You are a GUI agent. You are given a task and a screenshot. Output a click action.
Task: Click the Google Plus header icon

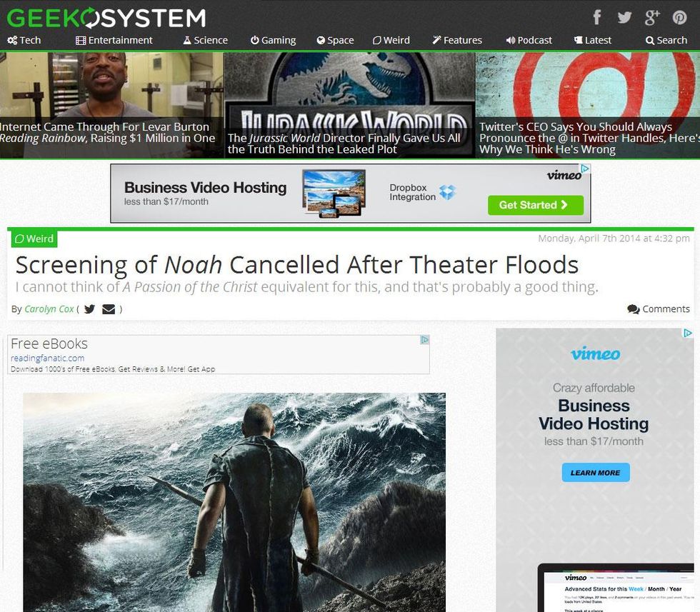pos(651,17)
